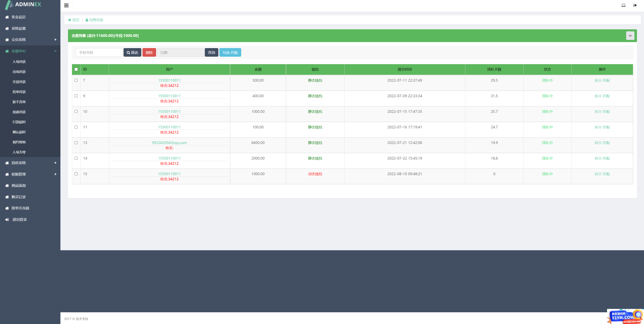Image resolution: width=644 pixels, height=324 pixels.
Task: Click the 动态钱包 cell in row 15
Action: (x=315, y=174)
